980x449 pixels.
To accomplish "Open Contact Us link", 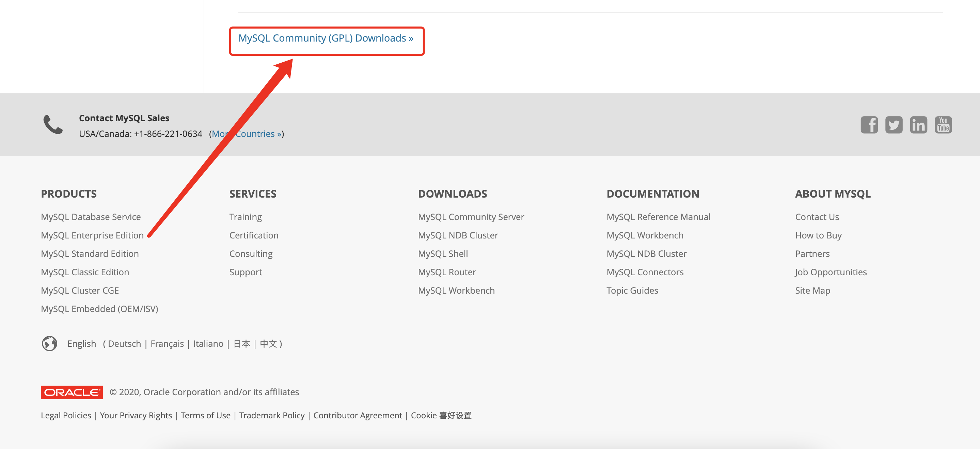I will [x=817, y=217].
